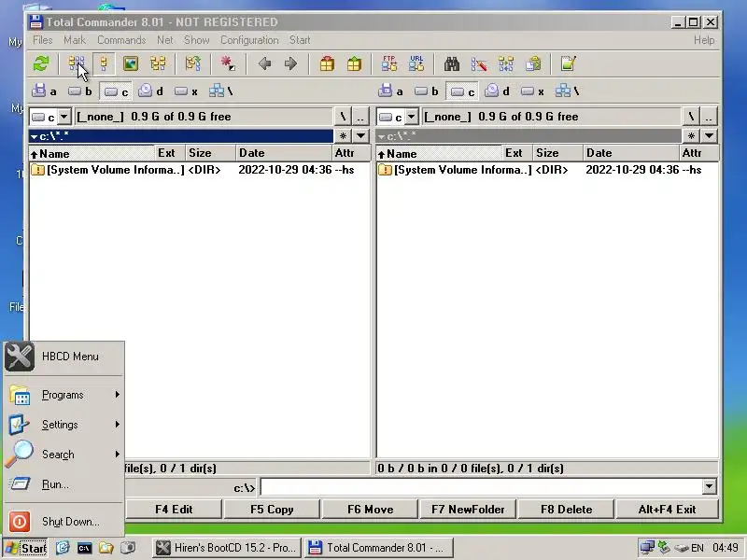Show thumbnail view via picture icon
The height and width of the screenshot is (560, 747).
pos(131,63)
